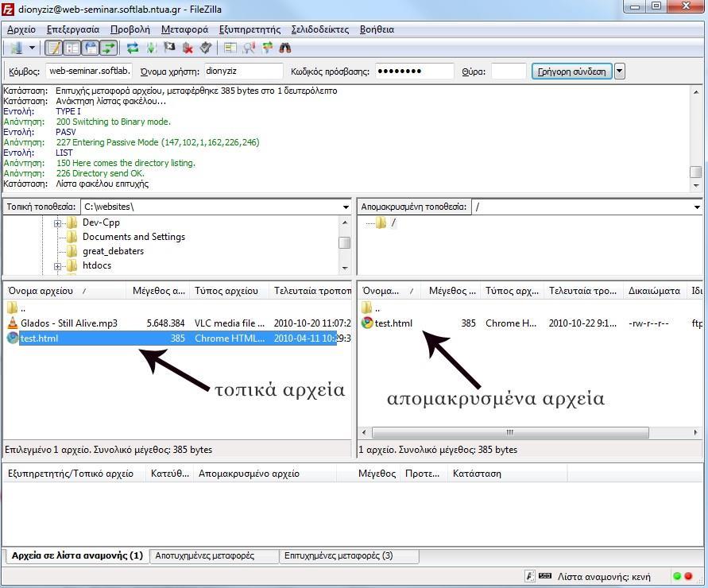Open the Τοπική τοποθεσία path dropdown
Screen dimensions: 708x588
[346, 207]
